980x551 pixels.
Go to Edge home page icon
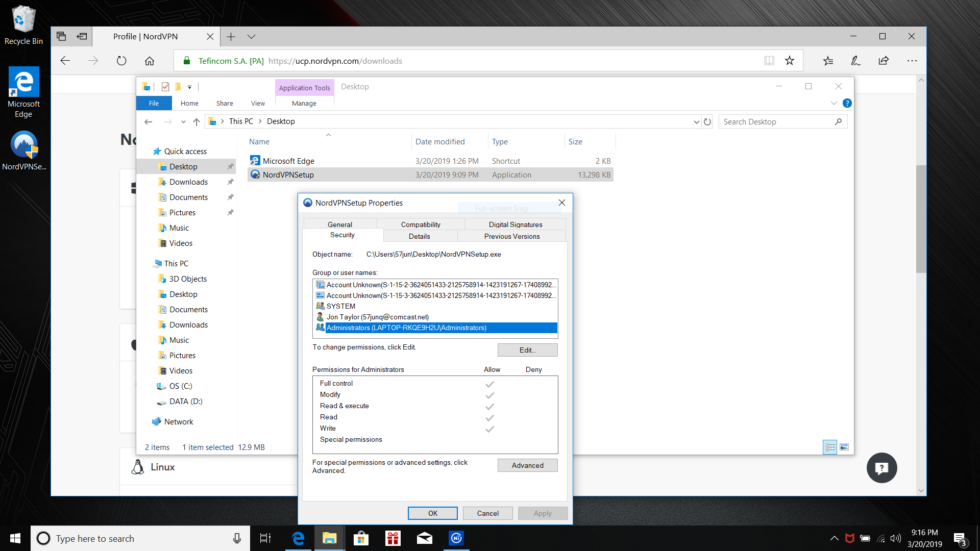pyautogui.click(x=150, y=61)
